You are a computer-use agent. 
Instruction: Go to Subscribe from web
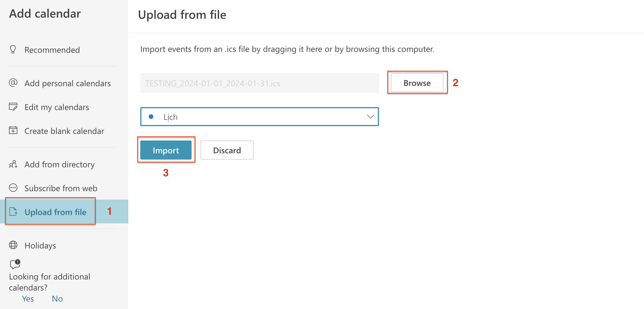(61, 188)
